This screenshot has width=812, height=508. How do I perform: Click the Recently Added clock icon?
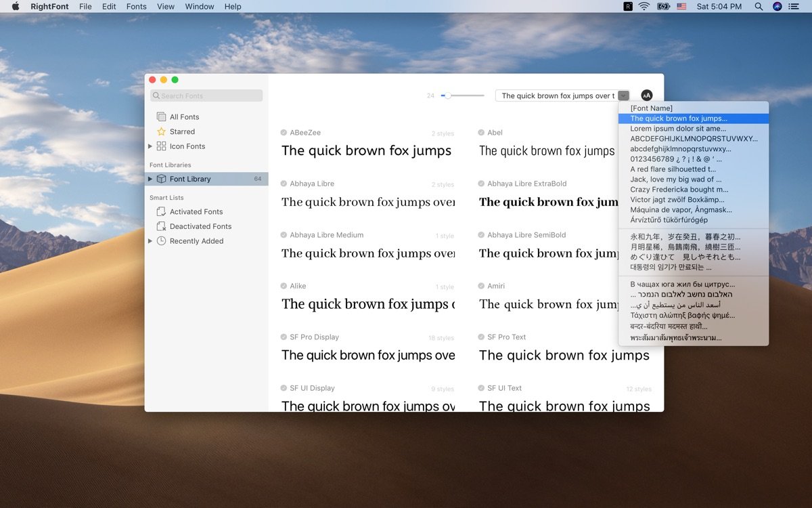tap(161, 241)
